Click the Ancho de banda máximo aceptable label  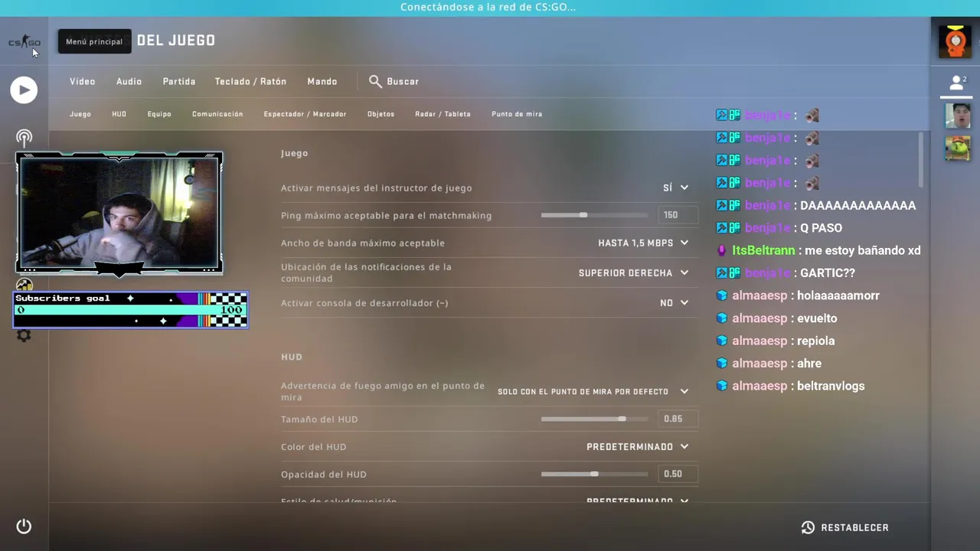coord(362,243)
